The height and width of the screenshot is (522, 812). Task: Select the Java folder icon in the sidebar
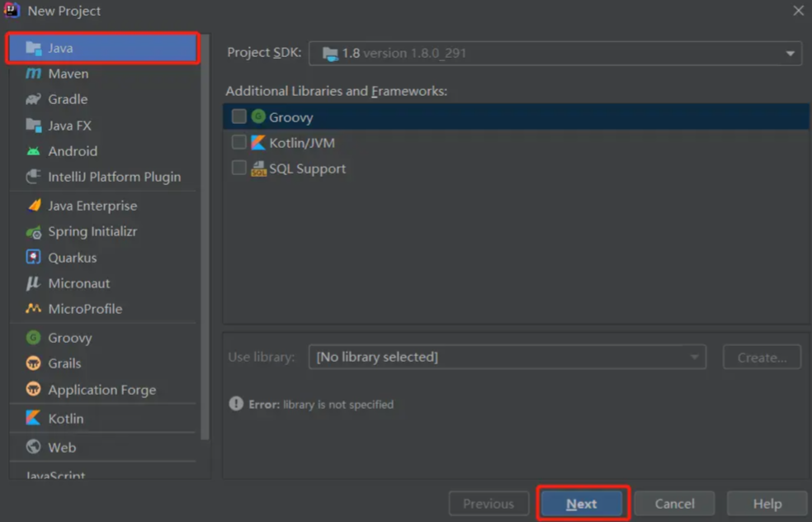pyautogui.click(x=34, y=48)
